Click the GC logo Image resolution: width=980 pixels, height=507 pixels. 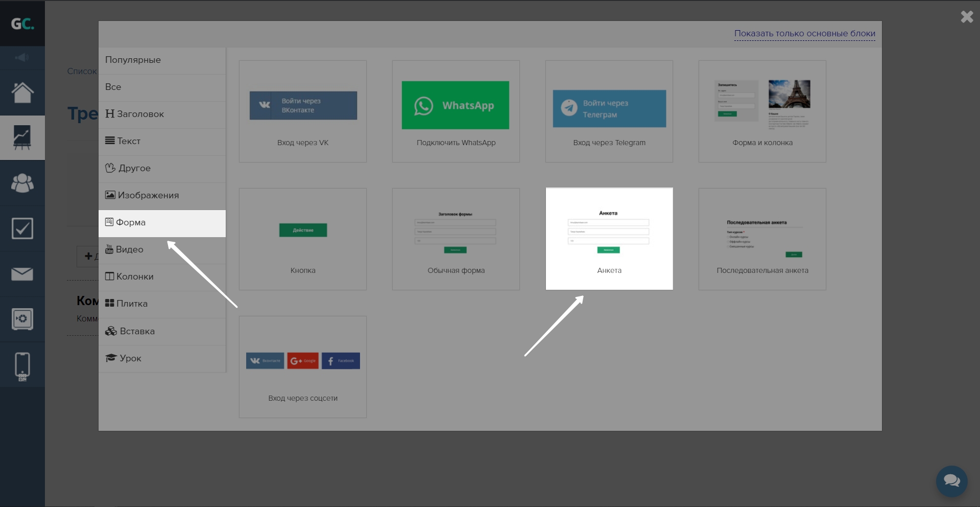click(x=22, y=24)
